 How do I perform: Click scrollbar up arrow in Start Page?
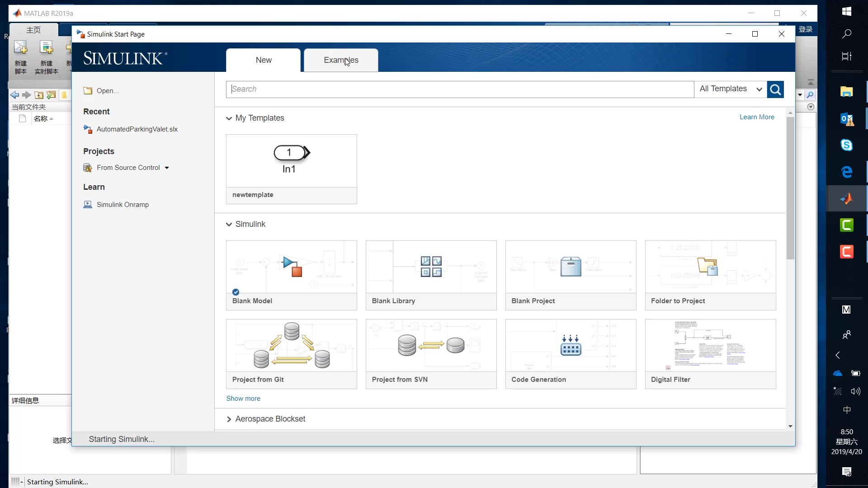tap(790, 113)
